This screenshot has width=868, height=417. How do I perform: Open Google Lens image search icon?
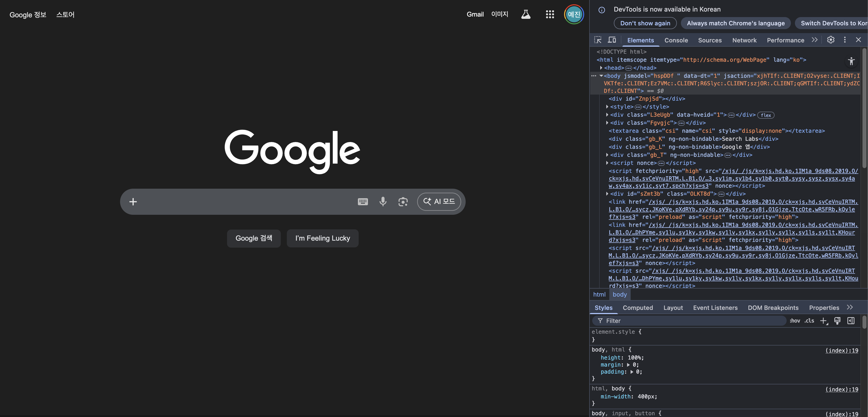pyautogui.click(x=403, y=202)
